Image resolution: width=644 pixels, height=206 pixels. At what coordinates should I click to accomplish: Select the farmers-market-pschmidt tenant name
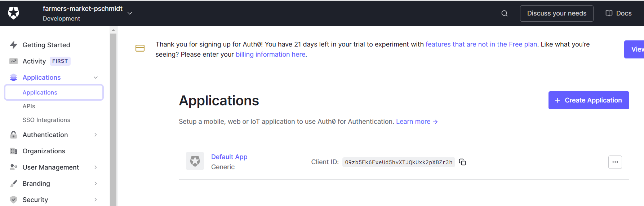coord(83,9)
